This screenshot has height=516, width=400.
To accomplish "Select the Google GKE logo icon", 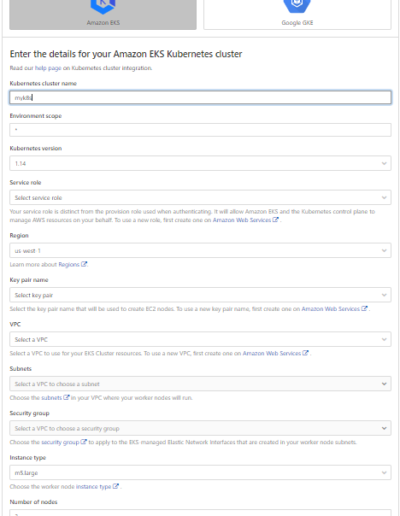I will [x=297, y=5].
